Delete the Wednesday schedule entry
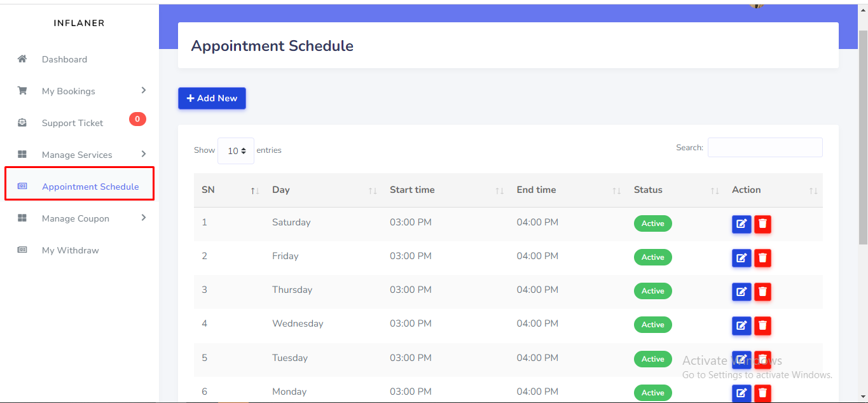This screenshot has width=868, height=403. [x=762, y=325]
